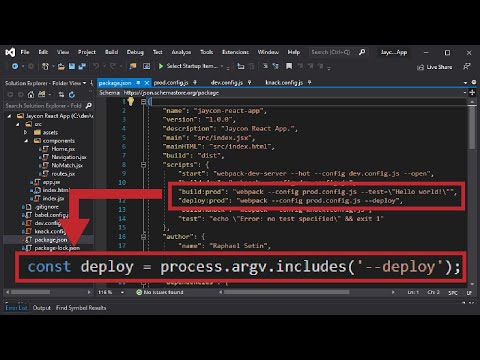
Task: Toggle the pin on the knack.config.js tab
Action: point(309,82)
